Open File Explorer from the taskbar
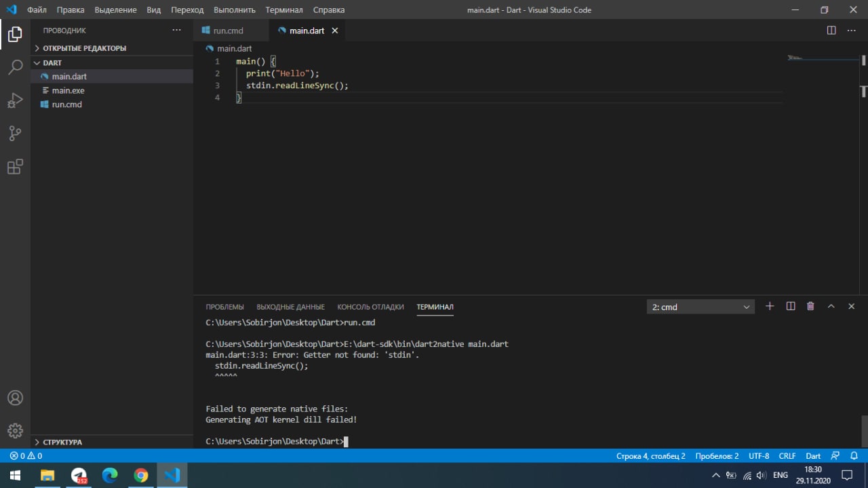This screenshot has height=488, width=868. click(47, 475)
